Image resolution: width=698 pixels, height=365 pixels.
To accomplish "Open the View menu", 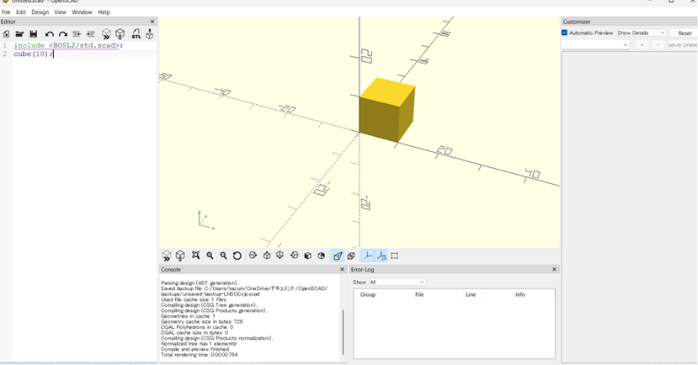I will pyautogui.click(x=60, y=12).
